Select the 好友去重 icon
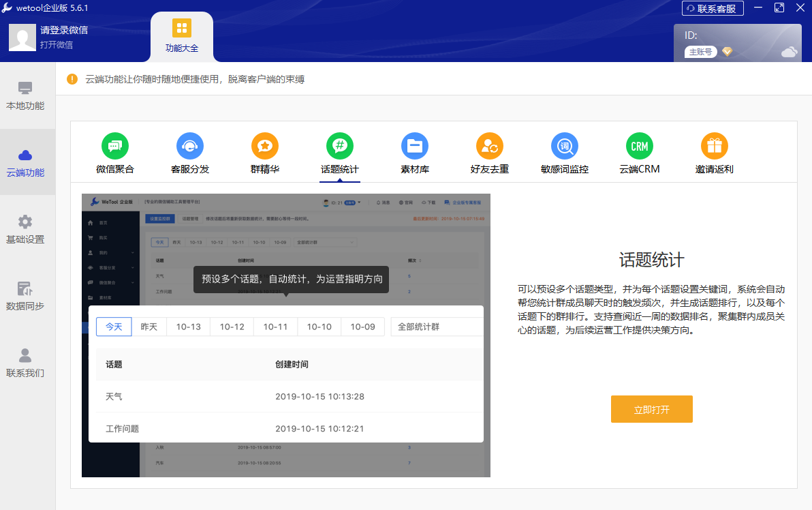Screen dimensions: 812x510 (x=490, y=153)
